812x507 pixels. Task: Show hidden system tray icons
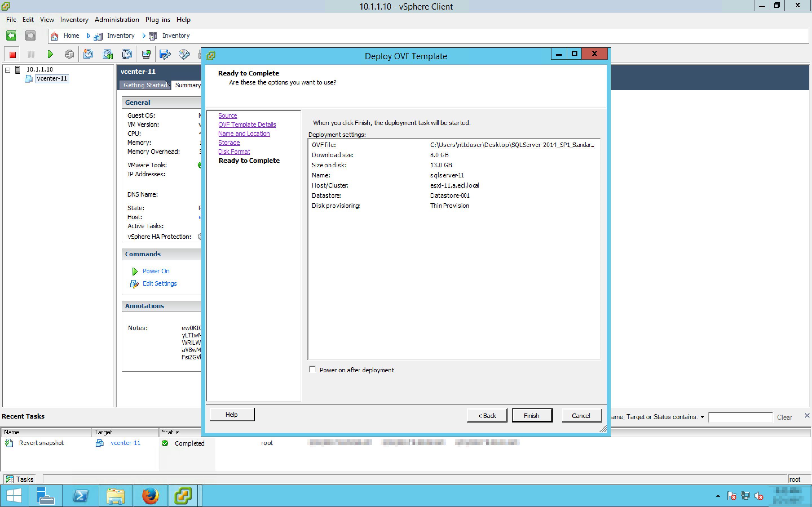tap(718, 496)
